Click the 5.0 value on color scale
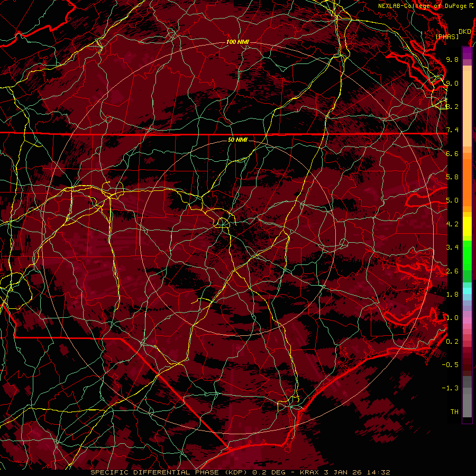 point(452,200)
